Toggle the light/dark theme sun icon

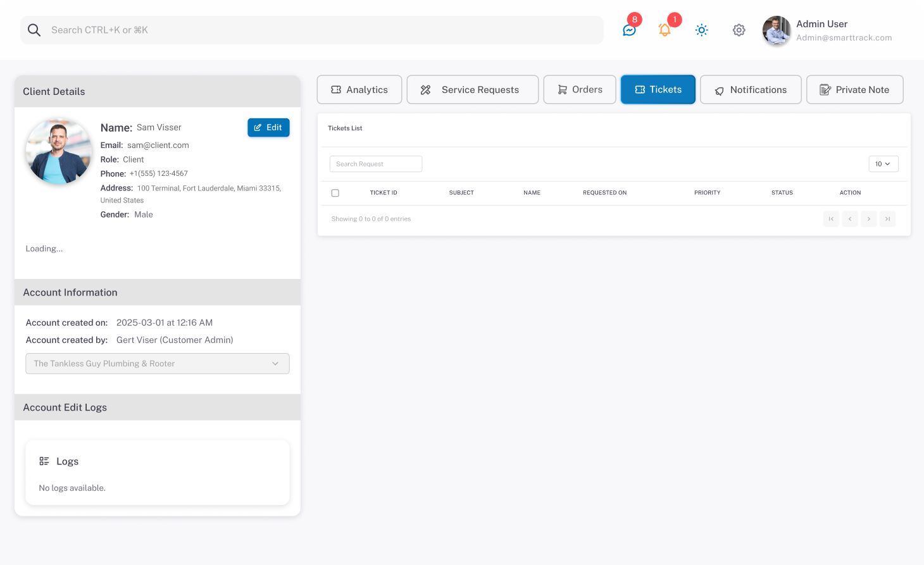(701, 30)
